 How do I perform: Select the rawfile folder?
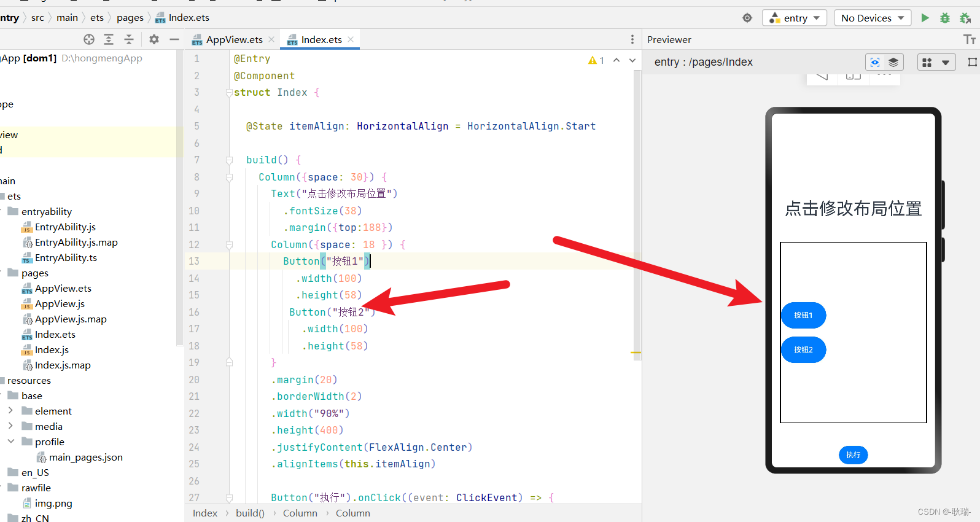coord(36,488)
